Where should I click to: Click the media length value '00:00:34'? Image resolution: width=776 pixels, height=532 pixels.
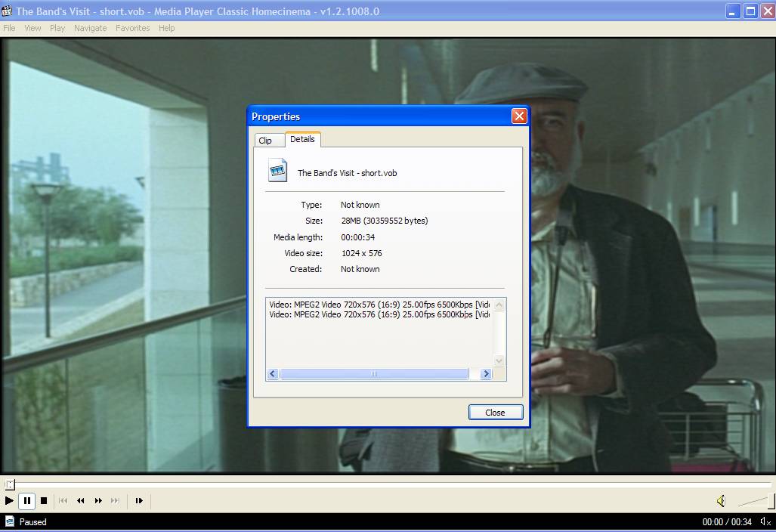coord(358,237)
